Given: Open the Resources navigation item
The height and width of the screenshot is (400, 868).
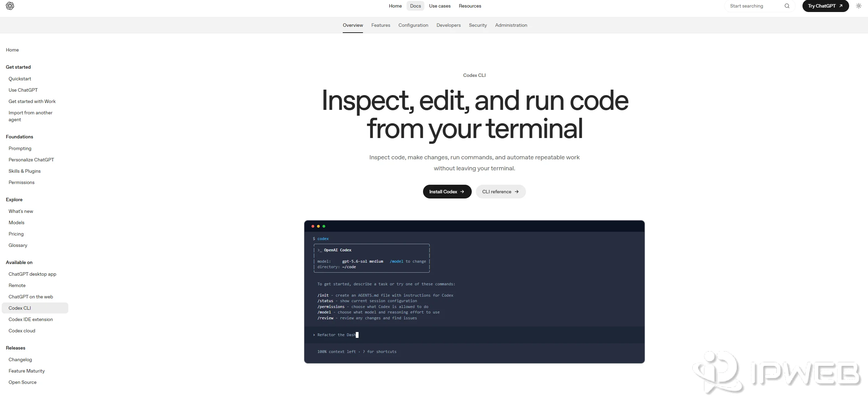Looking at the screenshot, I should 470,6.
